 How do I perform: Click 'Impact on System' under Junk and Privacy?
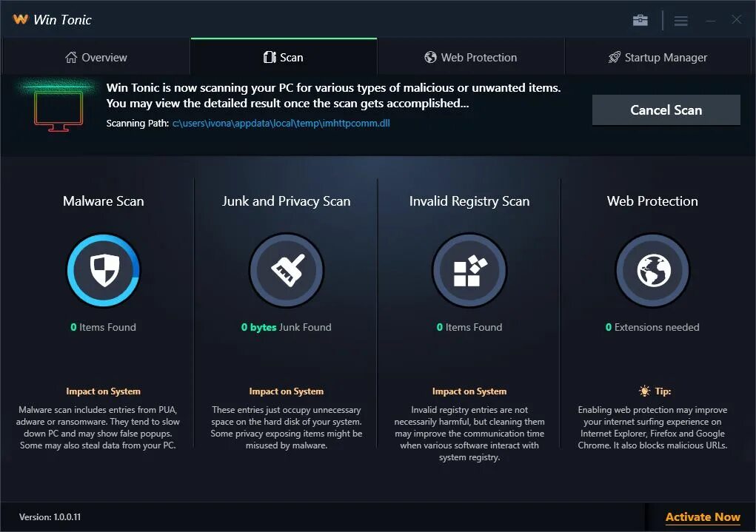click(x=287, y=391)
